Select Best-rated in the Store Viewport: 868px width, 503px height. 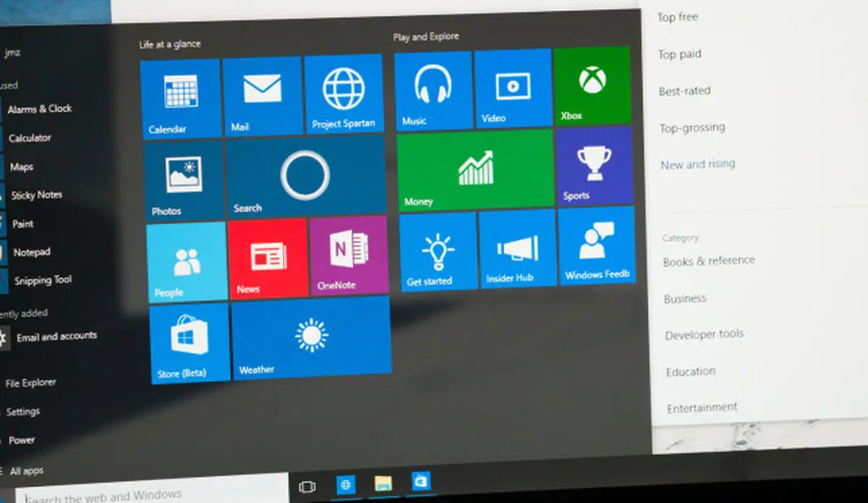684,91
